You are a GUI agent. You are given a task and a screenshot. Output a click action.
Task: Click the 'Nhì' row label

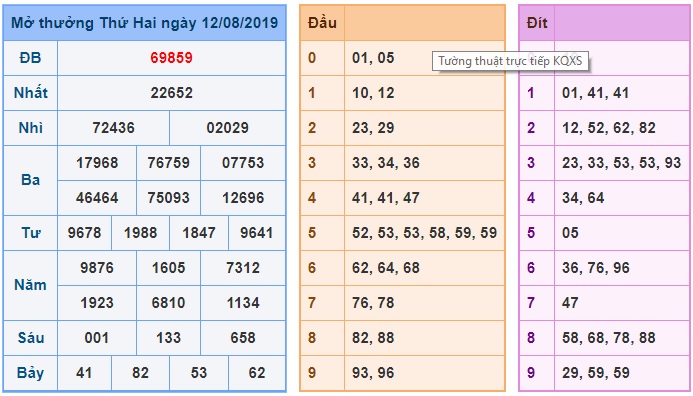pos(30,128)
